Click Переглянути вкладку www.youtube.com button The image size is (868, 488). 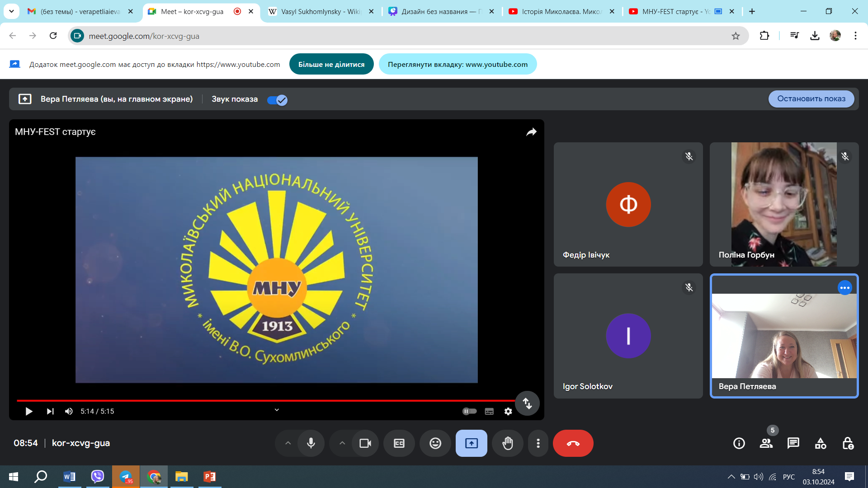coord(458,64)
